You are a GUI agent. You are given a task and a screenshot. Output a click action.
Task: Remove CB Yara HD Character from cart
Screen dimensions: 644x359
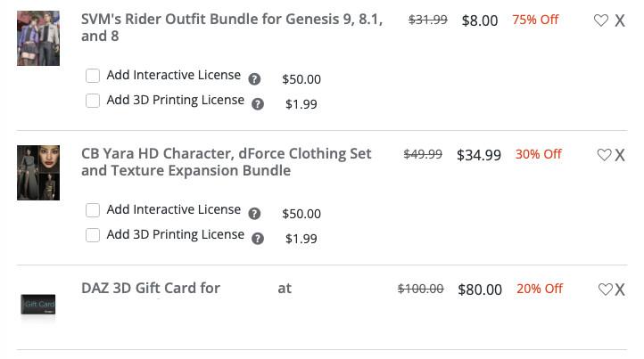tap(620, 155)
